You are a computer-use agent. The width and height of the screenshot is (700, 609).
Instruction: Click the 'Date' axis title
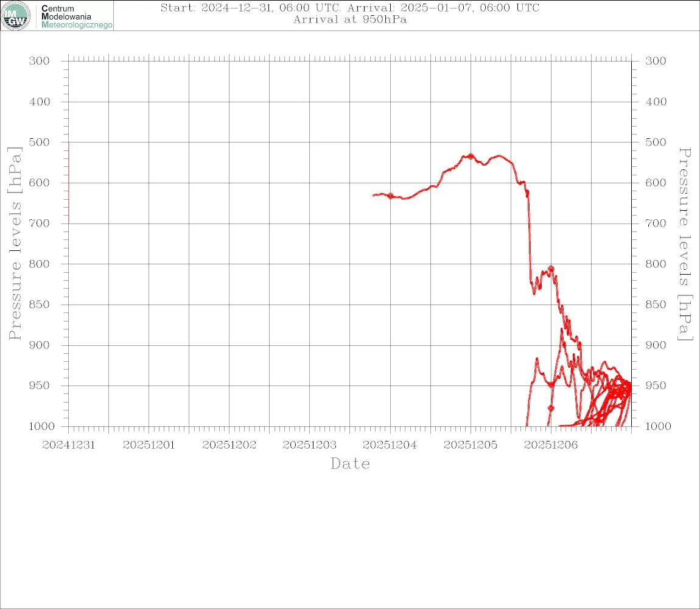(x=350, y=464)
